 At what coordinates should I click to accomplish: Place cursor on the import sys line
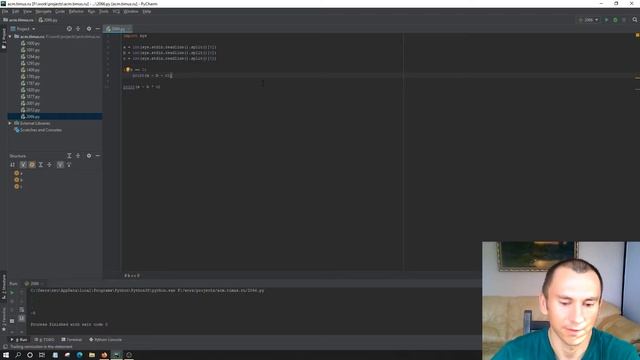tap(135, 36)
